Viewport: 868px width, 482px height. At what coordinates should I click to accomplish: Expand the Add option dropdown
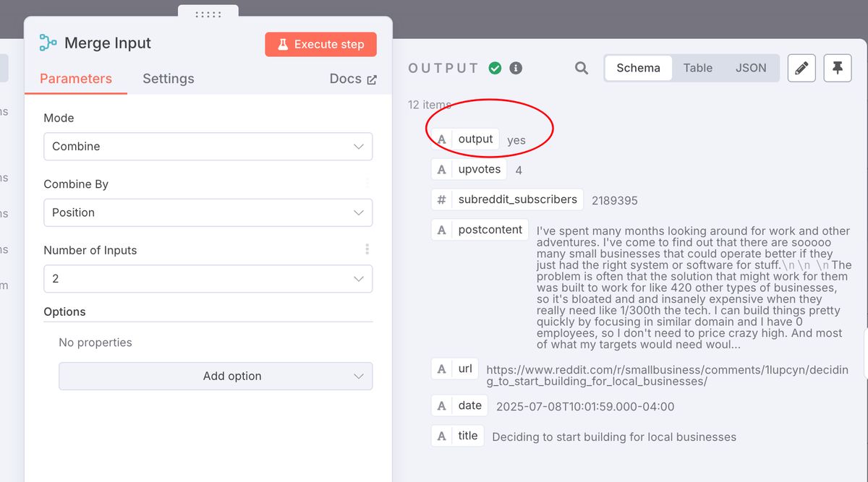coord(215,376)
